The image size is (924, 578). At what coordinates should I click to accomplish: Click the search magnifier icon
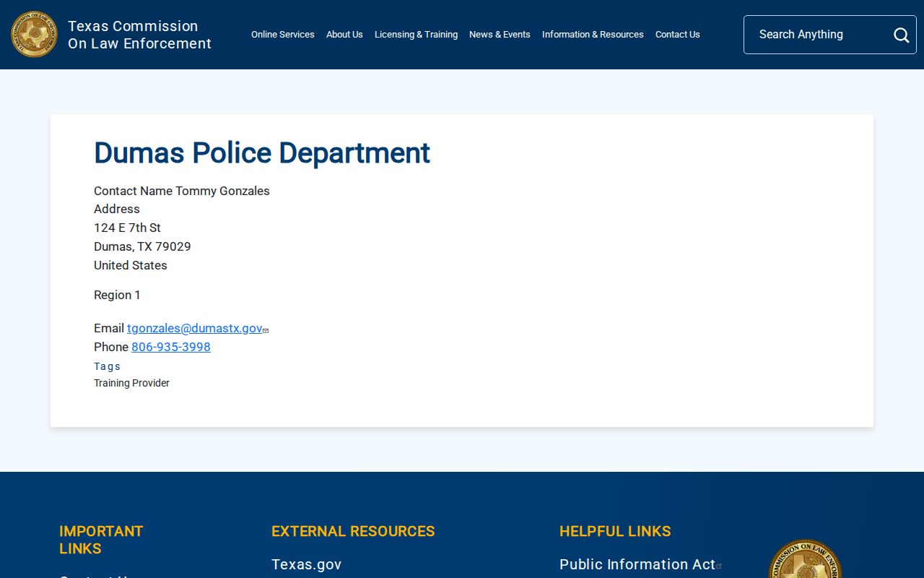point(901,35)
